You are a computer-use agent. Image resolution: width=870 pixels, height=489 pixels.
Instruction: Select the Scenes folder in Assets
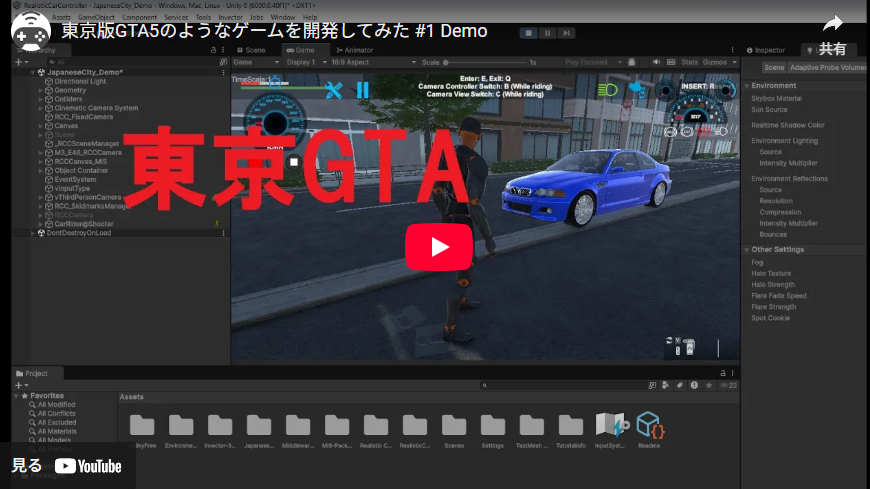click(x=454, y=430)
